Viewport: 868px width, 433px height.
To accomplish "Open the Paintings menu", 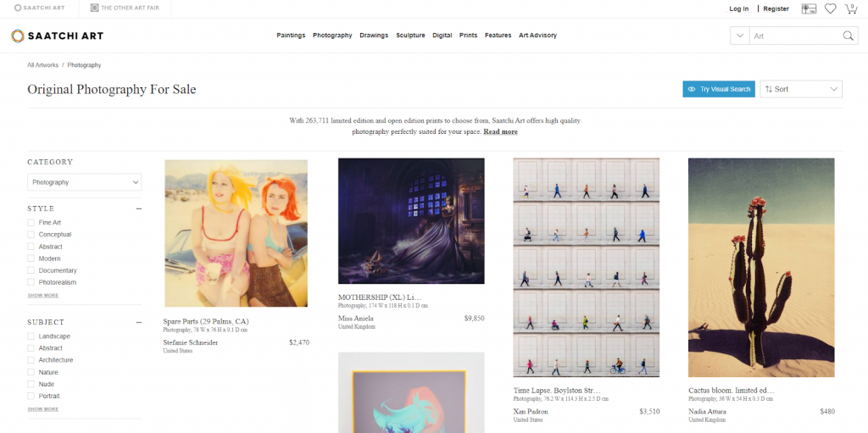I will point(291,36).
